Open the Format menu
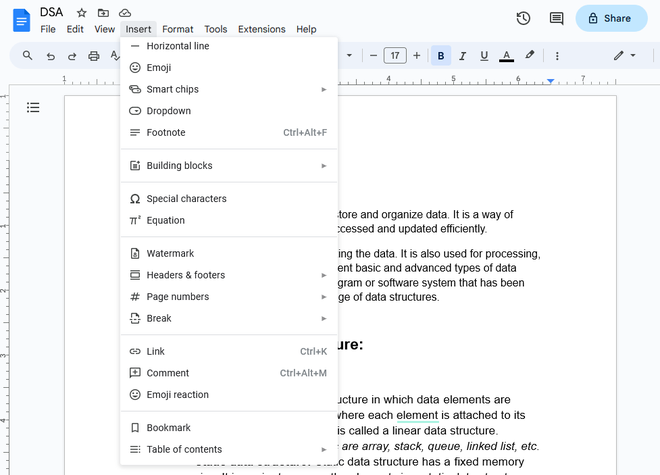The image size is (660, 475). click(x=178, y=29)
